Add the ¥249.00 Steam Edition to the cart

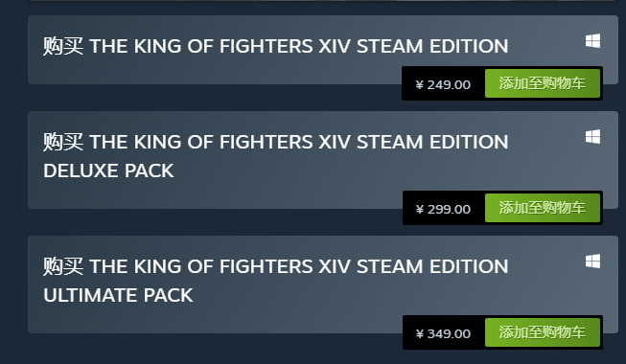pyautogui.click(x=543, y=83)
